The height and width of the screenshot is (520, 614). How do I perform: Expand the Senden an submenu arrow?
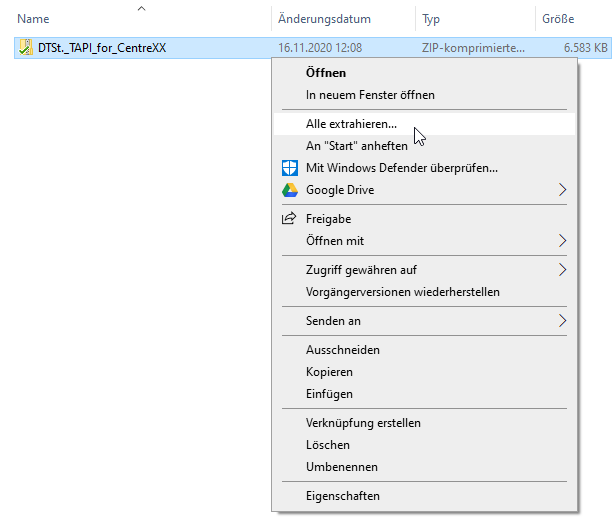[562, 321]
